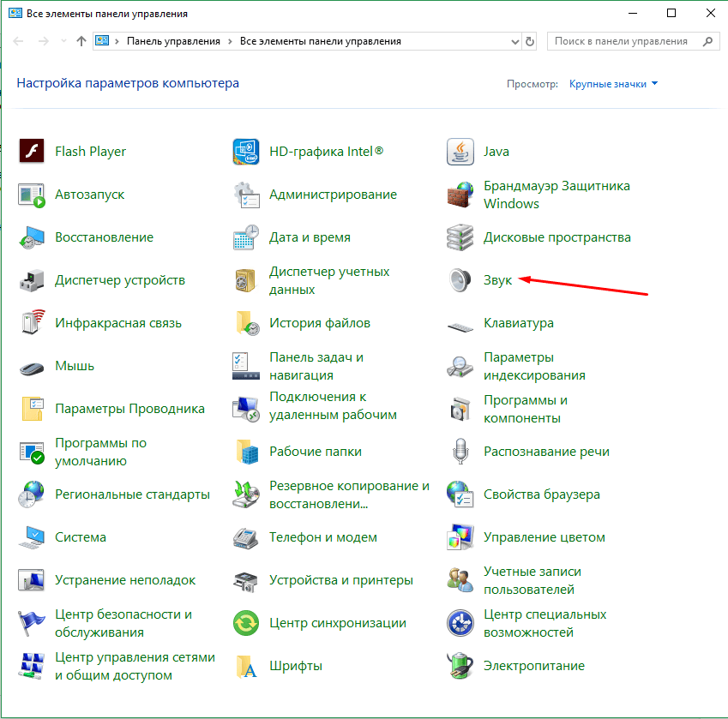Click the back navigation arrow

pos(19,41)
